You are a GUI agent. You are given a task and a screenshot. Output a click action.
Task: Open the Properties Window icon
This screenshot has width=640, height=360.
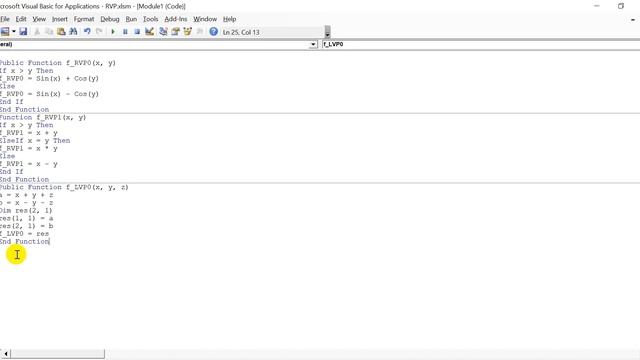click(x=176, y=31)
